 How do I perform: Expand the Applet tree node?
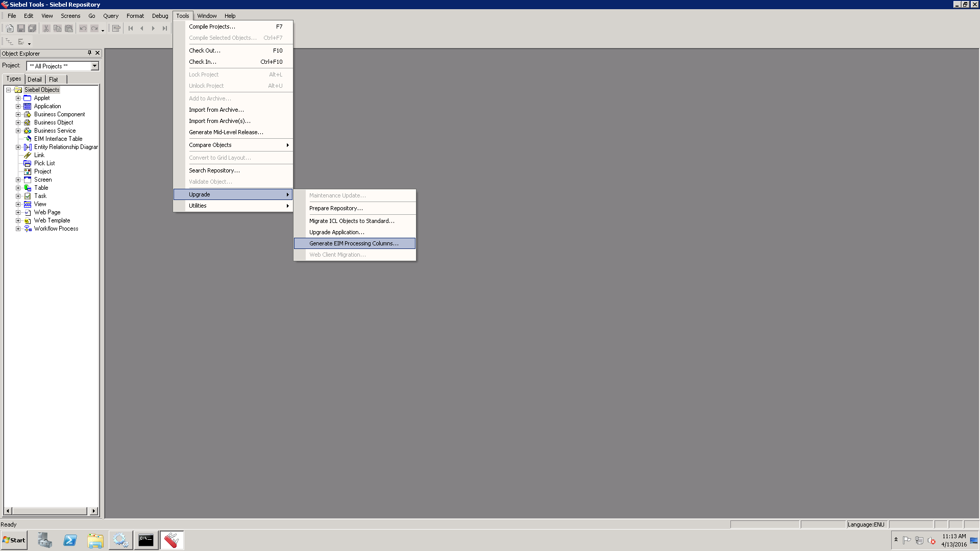coord(18,98)
